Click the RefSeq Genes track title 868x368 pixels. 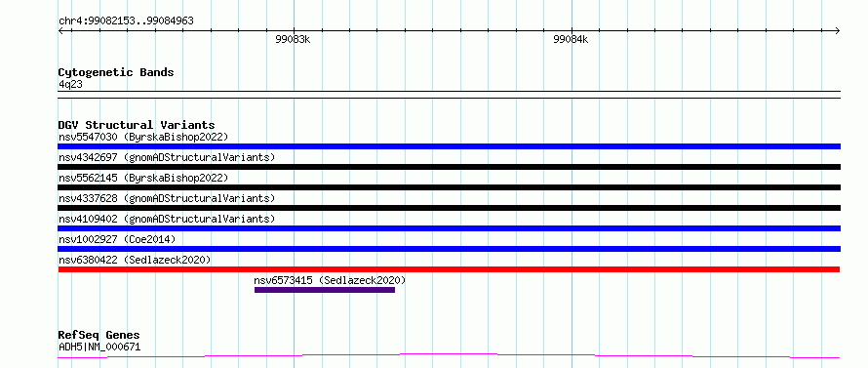click(99, 335)
